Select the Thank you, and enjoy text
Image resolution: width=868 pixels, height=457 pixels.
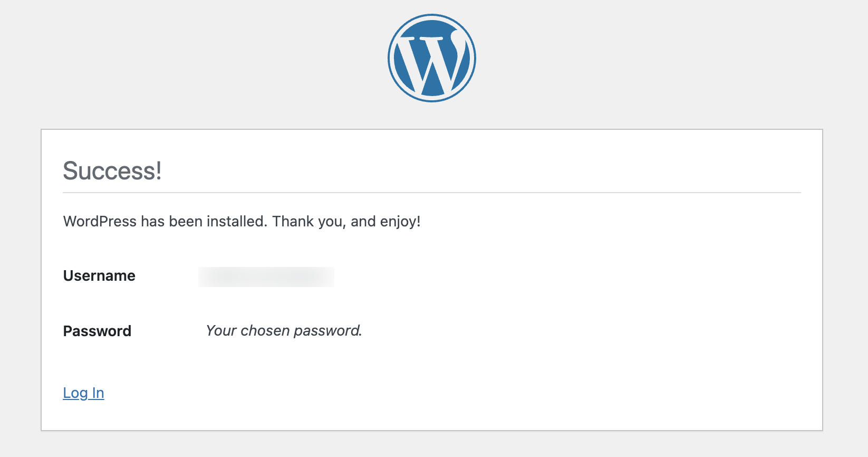pos(345,221)
